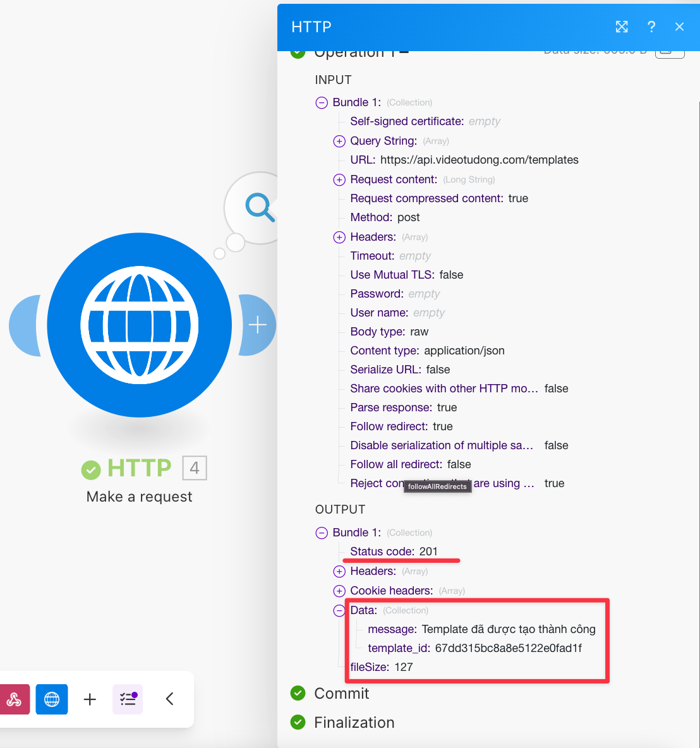The image size is (700, 748).
Task: Expand the Cookie headers array
Action: 339,591
